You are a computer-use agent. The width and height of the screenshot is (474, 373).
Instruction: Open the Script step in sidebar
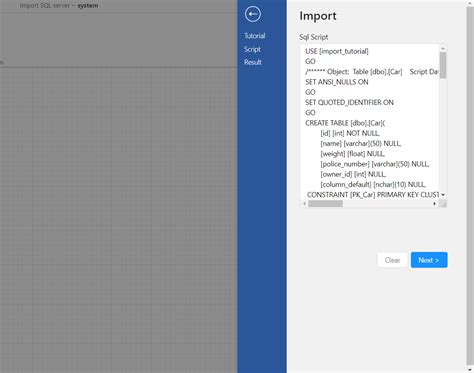pos(252,49)
